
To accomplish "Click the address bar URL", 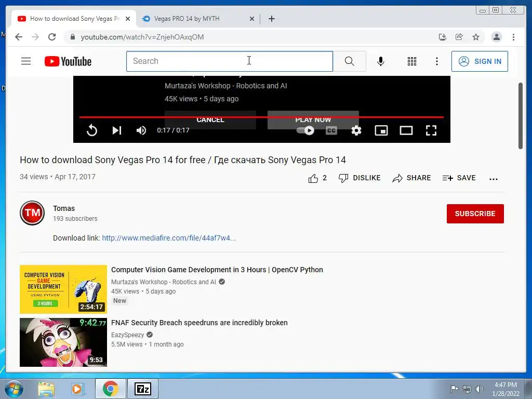I will [142, 37].
